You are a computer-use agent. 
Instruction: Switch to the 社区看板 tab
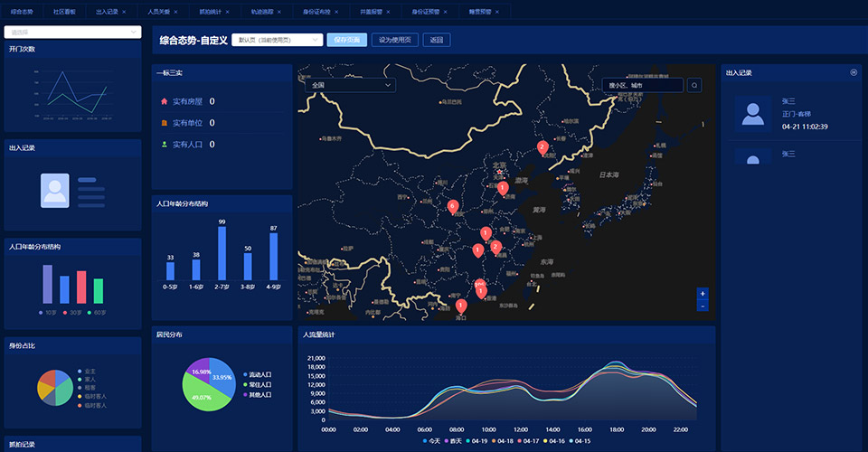64,12
